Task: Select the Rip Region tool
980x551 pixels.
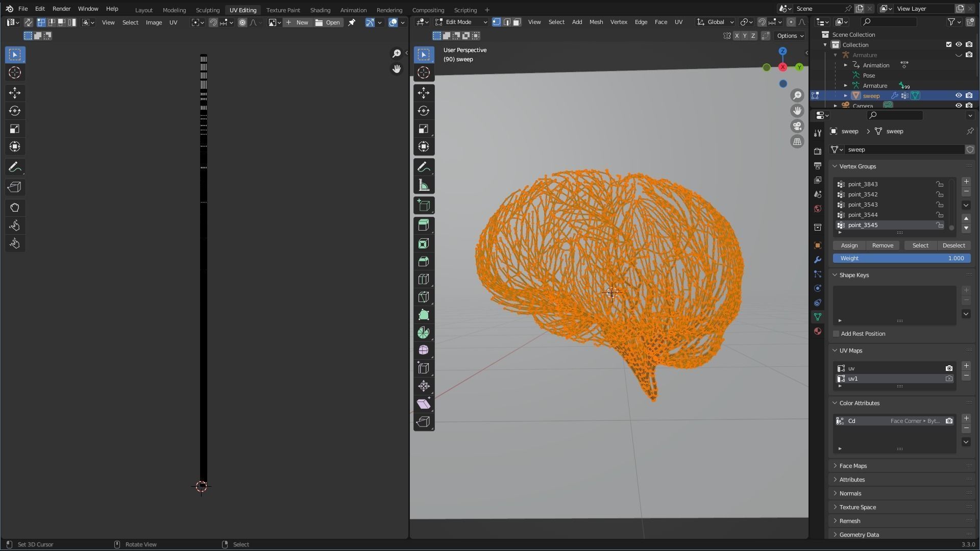Action: (x=424, y=421)
